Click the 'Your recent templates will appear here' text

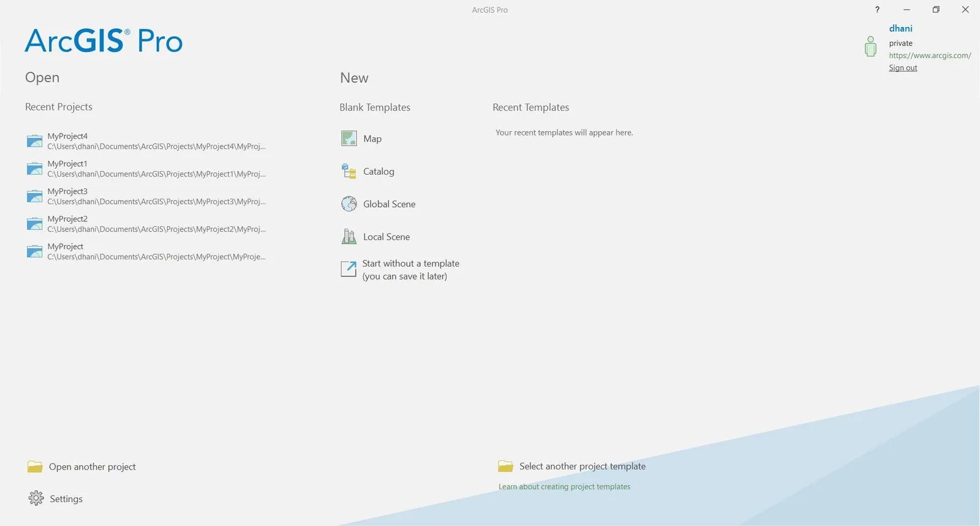pos(564,132)
